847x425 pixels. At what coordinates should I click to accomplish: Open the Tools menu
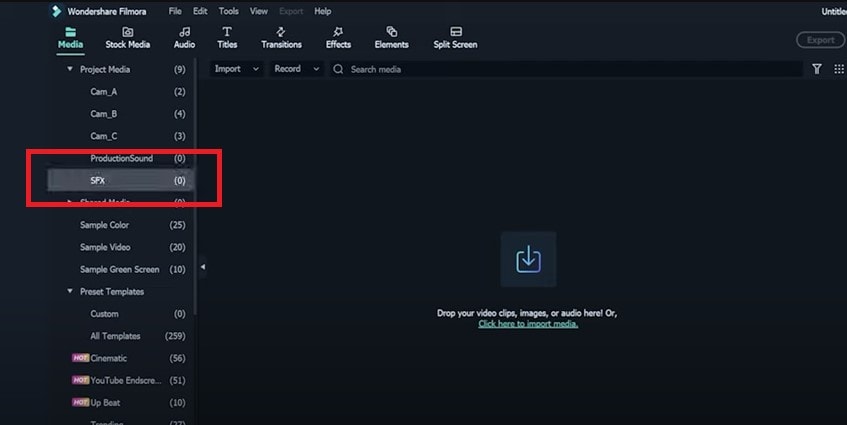(x=228, y=11)
